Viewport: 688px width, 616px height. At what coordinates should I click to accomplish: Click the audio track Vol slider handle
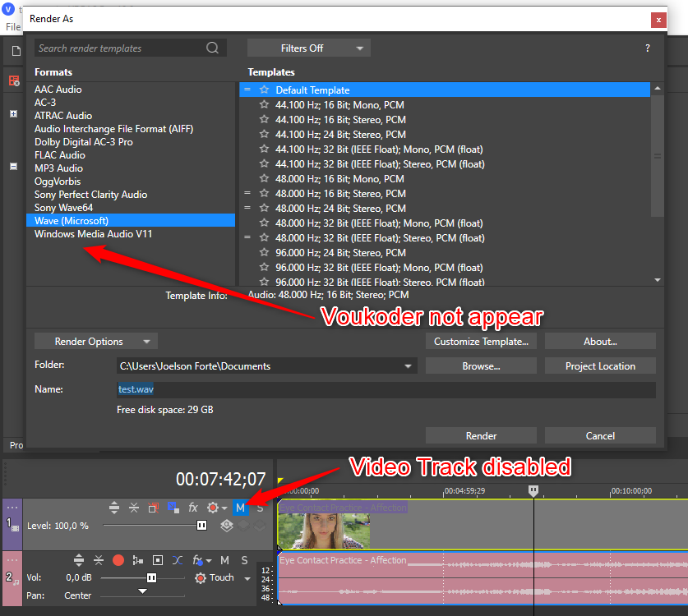151,577
